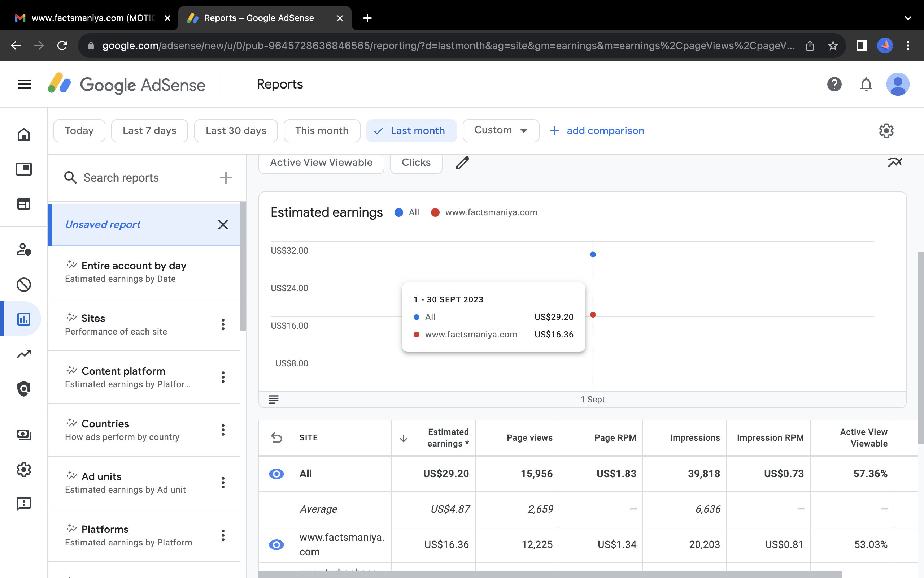Open a new browser tab

(x=367, y=18)
